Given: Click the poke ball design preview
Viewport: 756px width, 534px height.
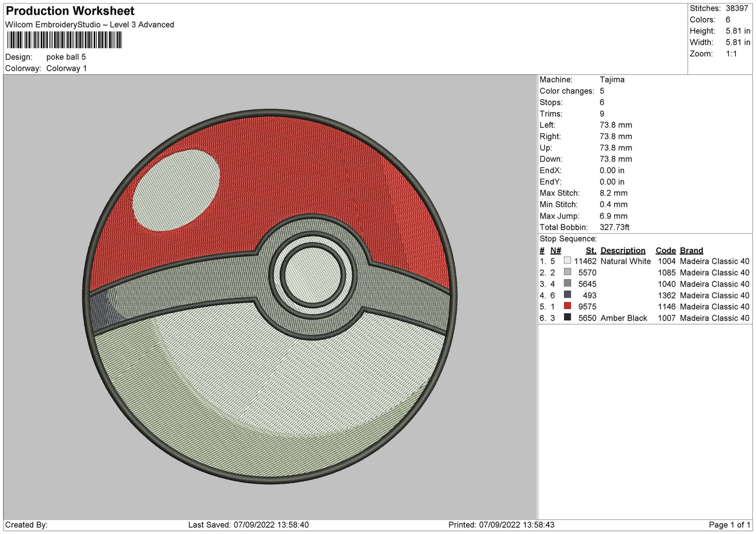Looking at the screenshot, I should click(270, 297).
